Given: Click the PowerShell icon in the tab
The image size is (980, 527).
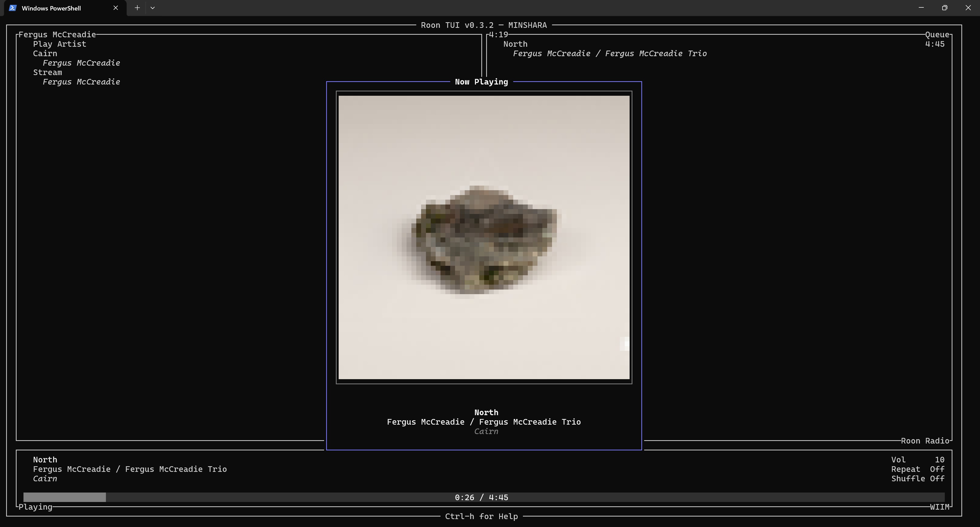Looking at the screenshot, I should point(13,8).
